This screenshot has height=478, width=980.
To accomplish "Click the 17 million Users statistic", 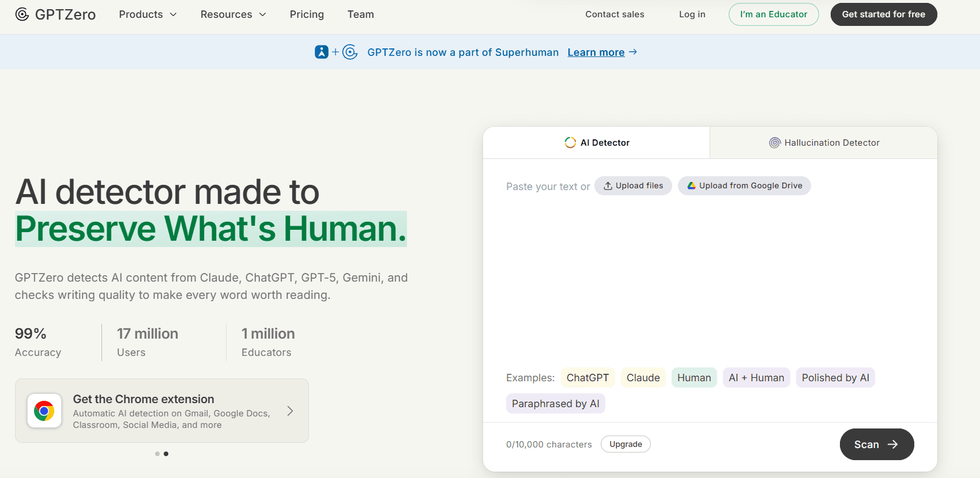I will click(148, 342).
